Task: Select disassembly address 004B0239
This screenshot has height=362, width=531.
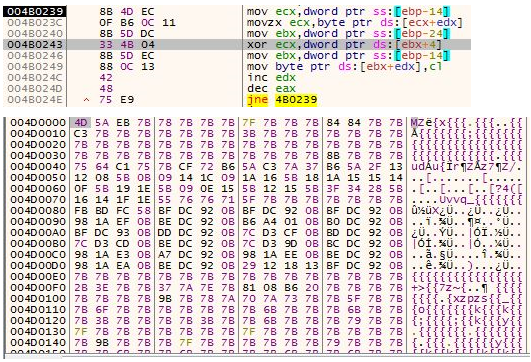Action: click(x=35, y=12)
